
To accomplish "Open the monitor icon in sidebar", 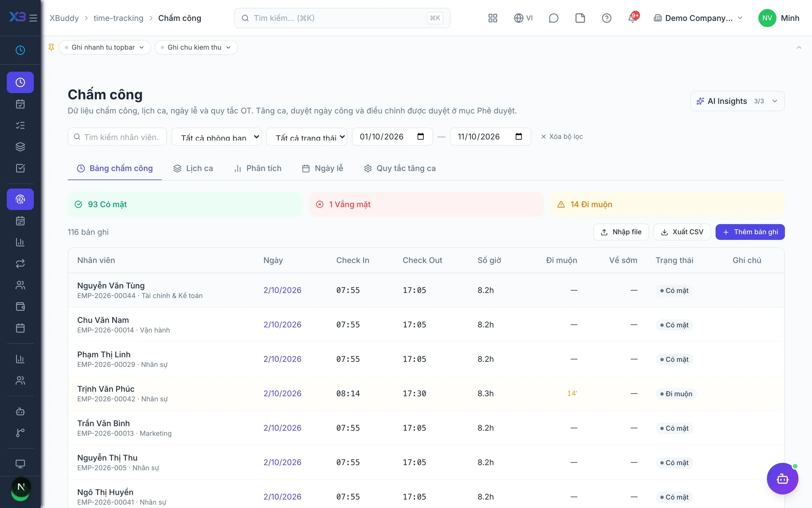I will pyautogui.click(x=21, y=464).
